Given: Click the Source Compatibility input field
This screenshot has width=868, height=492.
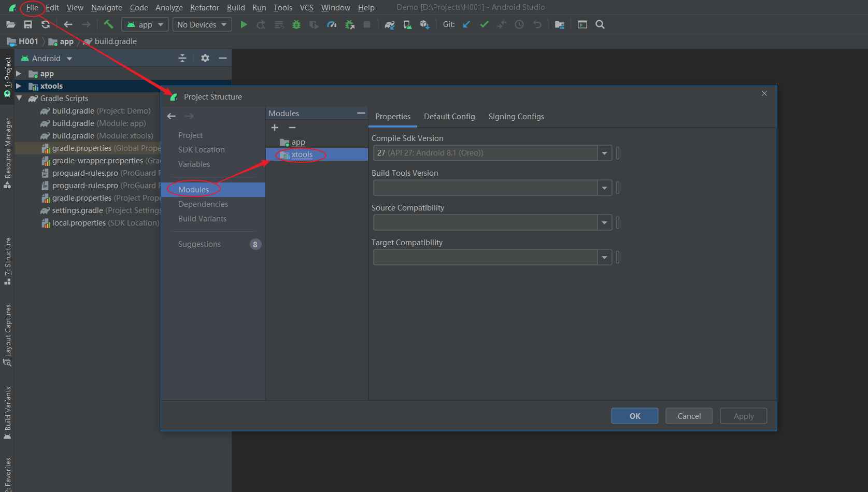Looking at the screenshot, I should [x=486, y=222].
